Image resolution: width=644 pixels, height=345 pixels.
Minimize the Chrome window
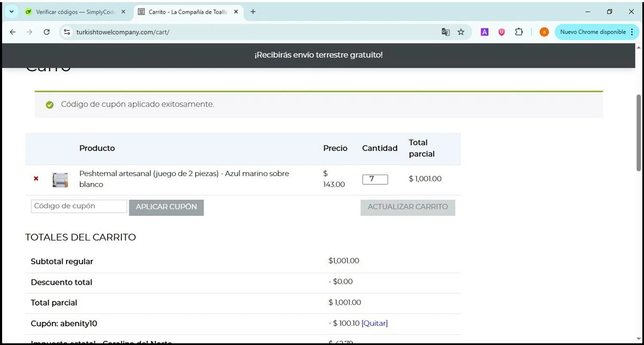(588, 12)
